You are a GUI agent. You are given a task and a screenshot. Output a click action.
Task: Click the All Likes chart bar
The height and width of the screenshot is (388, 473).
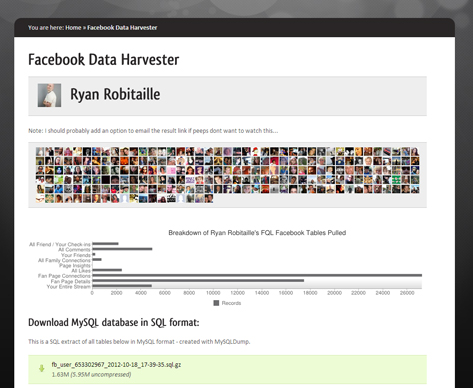(107, 270)
